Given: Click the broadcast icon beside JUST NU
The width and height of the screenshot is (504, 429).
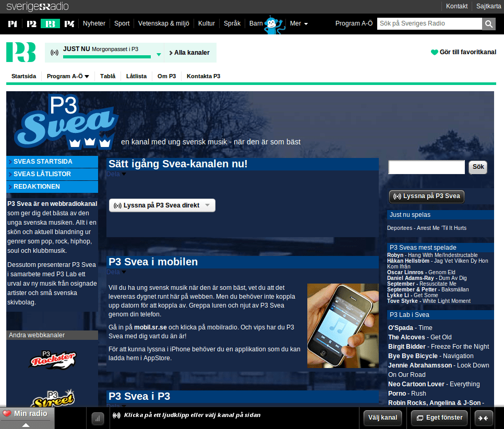Looking at the screenshot, I should pyautogui.click(x=54, y=53).
